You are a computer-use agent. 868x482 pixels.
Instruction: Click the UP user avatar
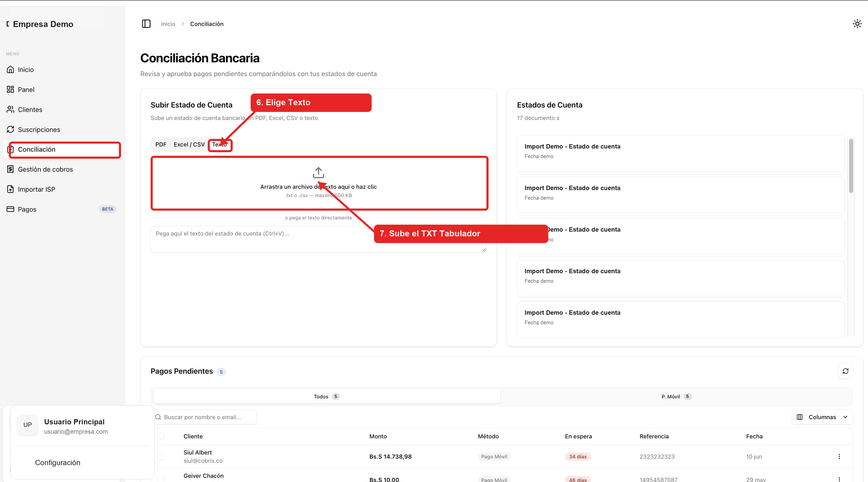(27, 425)
